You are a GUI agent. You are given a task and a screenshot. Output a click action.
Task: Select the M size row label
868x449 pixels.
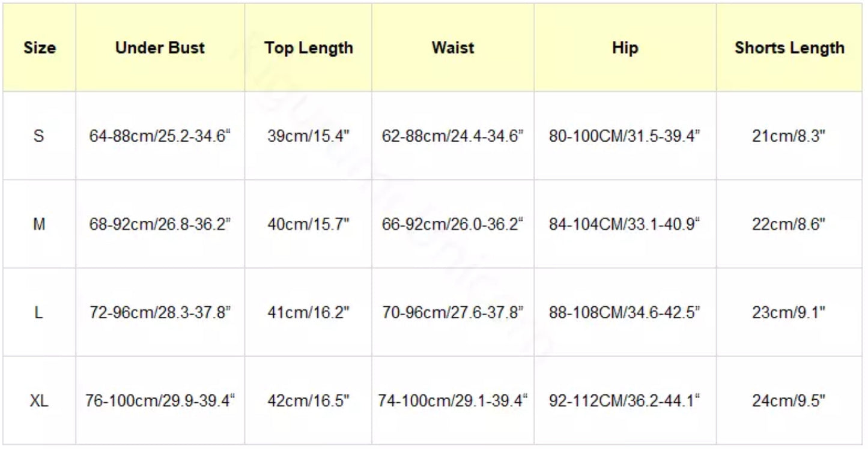coord(39,224)
